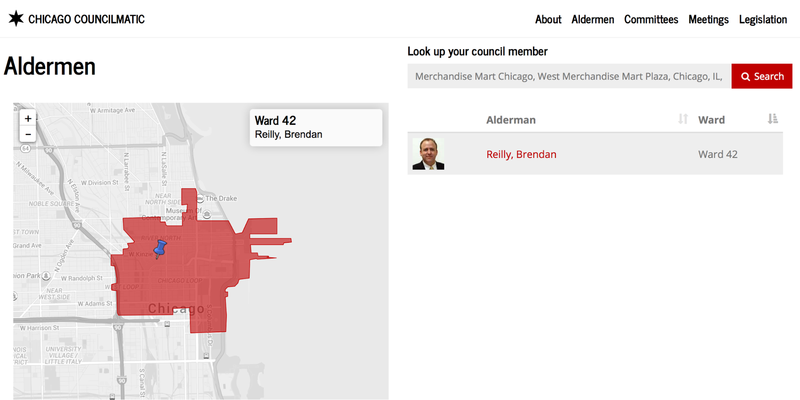Screen dimensions: 800x400
Task: Open the Legislation page
Action: (763, 19)
